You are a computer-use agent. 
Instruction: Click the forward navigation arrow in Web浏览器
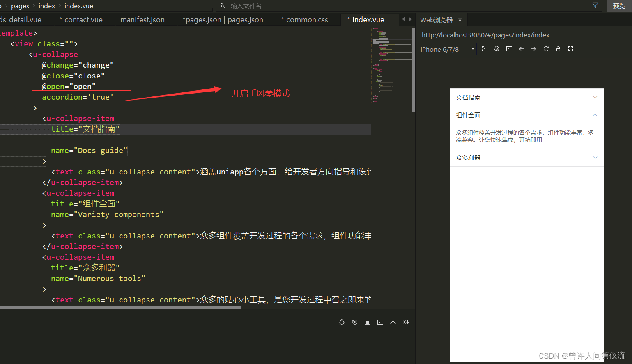pos(533,49)
